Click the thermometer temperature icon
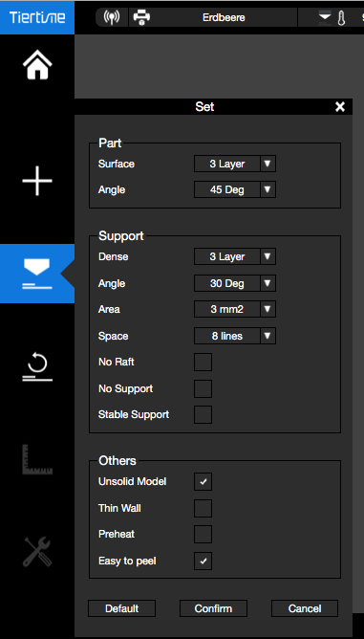This screenshot has width=364, height=639. pos(341,18)
